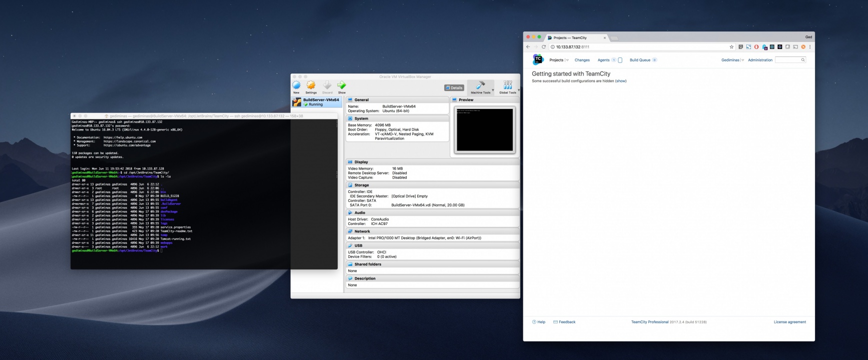Open Build Queue in the TeamCity header
Image resolution: width=868 pixels, height=360 pixels.
point(640,60)
